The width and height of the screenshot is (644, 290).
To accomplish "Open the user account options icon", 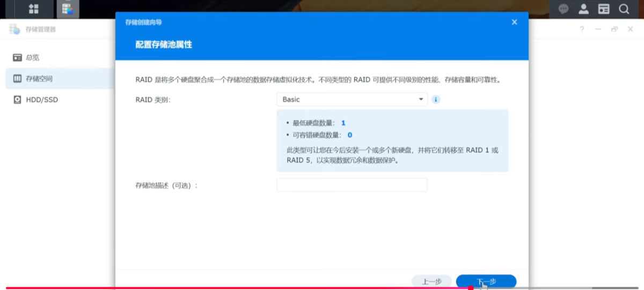I will 584,9.
